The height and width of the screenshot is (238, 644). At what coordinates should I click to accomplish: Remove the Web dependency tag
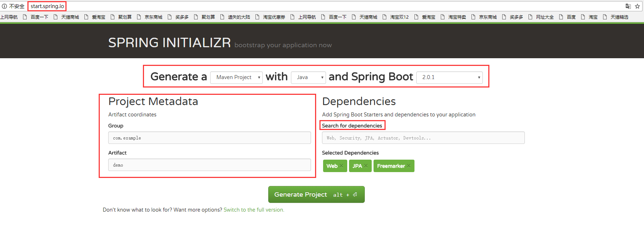[341, 166]
